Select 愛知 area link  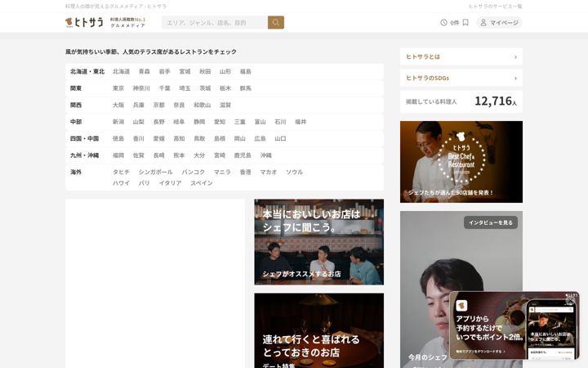(x=220, y=122)
